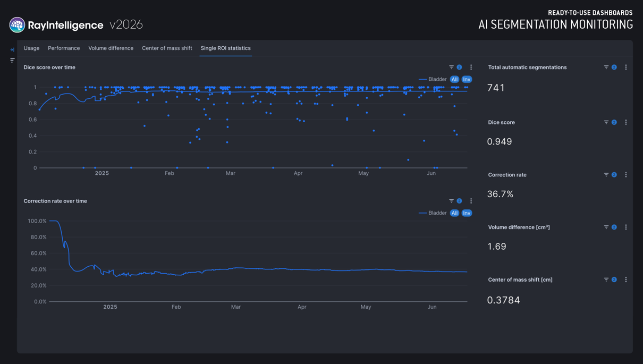Expand the collapsed left sidebar panel
643x364 pixels.
tap(12, 49)
